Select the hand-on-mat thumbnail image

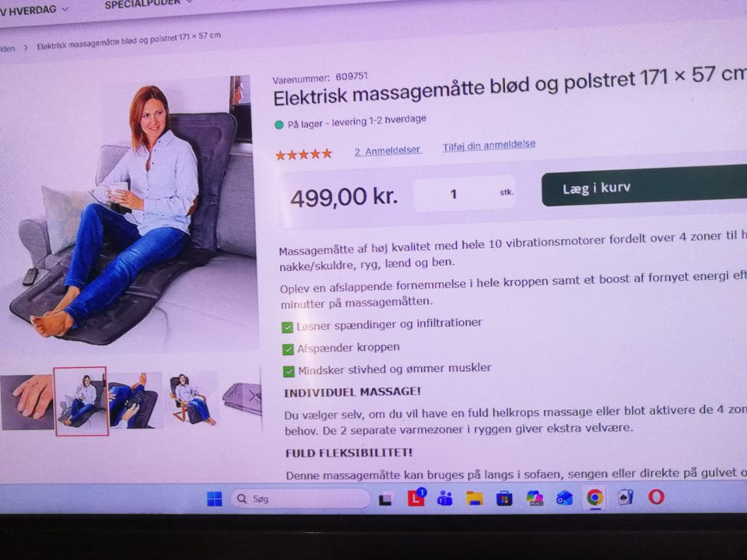point(26,402)
